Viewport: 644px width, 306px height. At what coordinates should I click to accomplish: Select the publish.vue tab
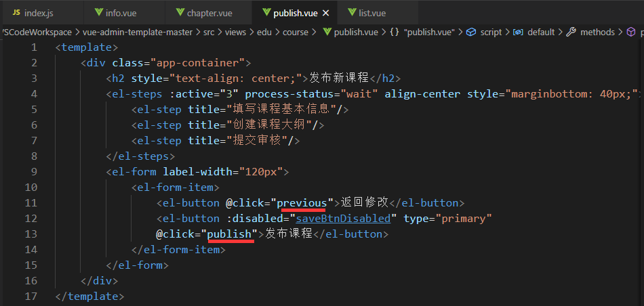[x=294, y=13]
